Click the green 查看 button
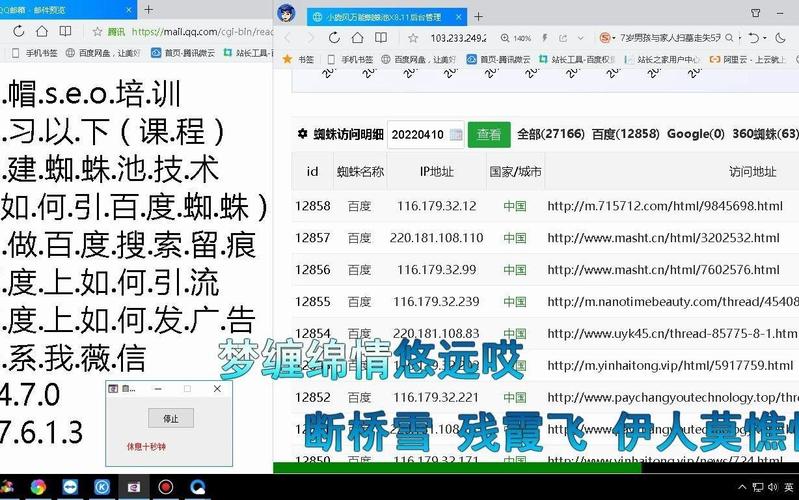This screenshot has height=500, width=799. 489,135
